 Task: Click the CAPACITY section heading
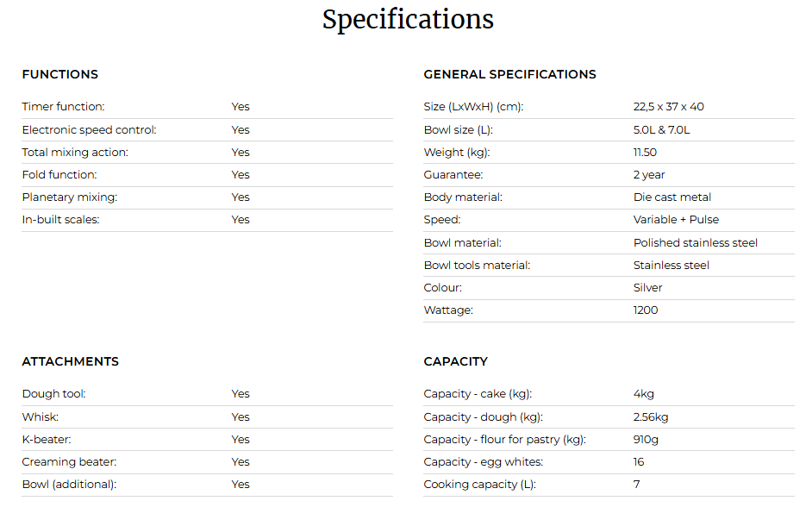[x=456, y=361]
